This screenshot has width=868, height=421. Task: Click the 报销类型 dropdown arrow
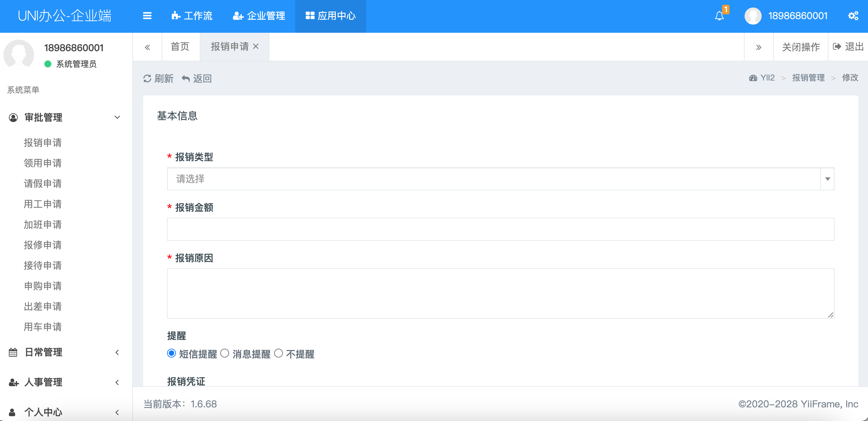pos(827,179)
